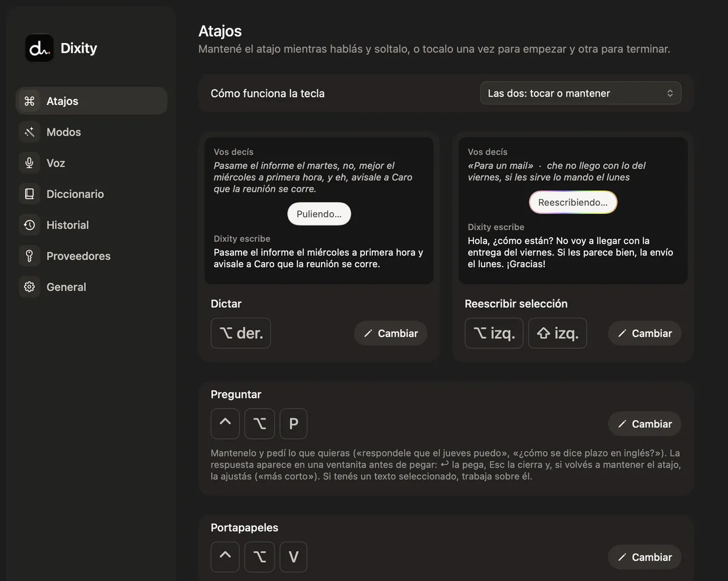Click the 'Dixity' name in the sidebar
The height and width of the screenshot is (581, 728).
(79, 48)
